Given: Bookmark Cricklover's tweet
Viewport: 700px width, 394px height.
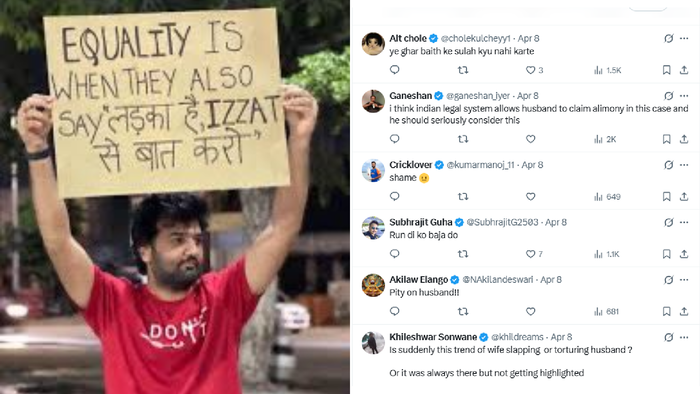Looking at the screenshot, I should click(x=666, y=196).
